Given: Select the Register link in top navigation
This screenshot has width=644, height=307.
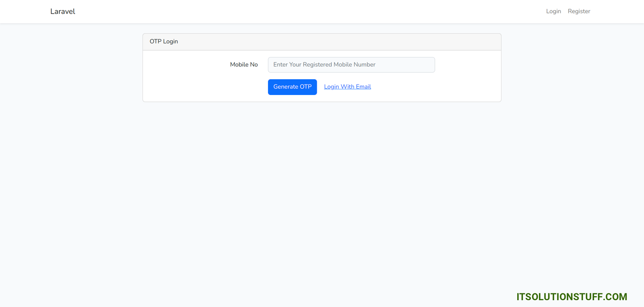Looking at the screenshot, I should point(579,11).
